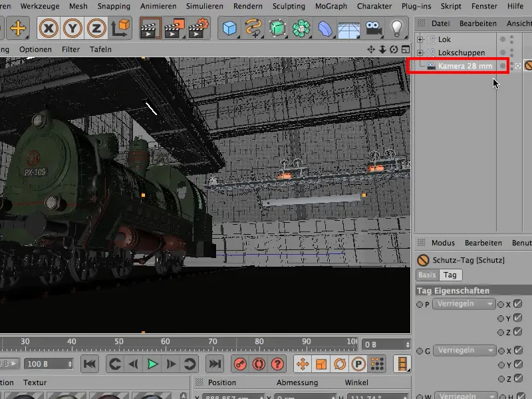Click frame 60 on the timeline ruler

165,342
